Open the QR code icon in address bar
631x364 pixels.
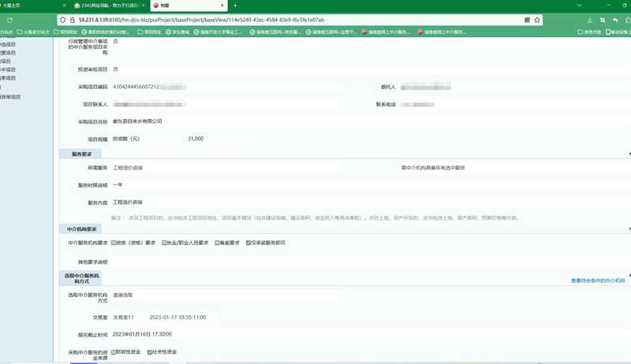pos(527,20)
